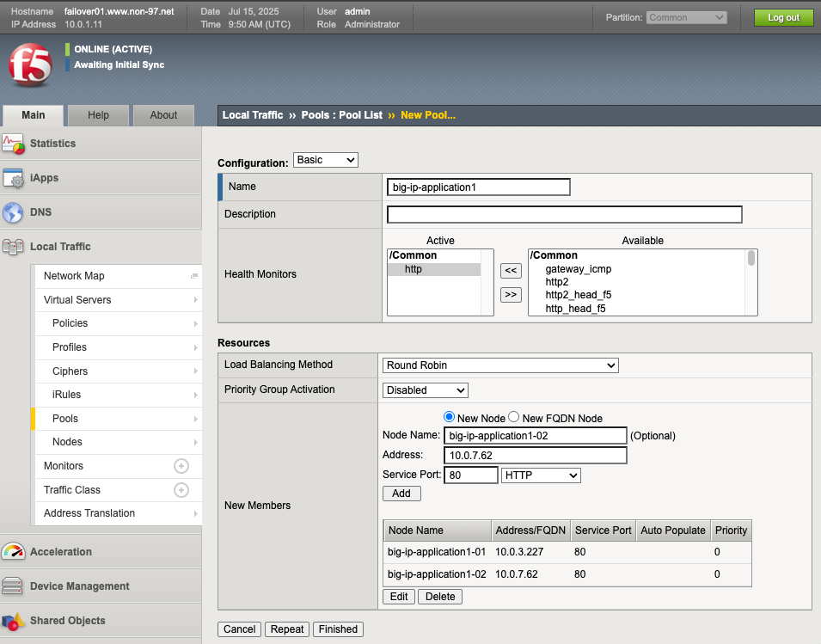The height and width of the screenshot is (644, 821).
Task: Switch to the Help tab
Action: pyautogui.click(x=98, y=115)
